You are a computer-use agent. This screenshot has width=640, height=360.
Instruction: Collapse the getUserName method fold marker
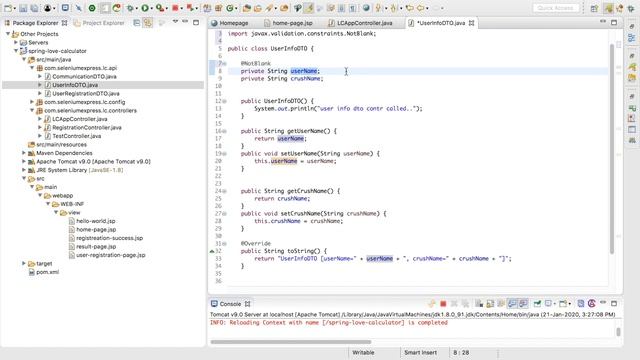224,131
